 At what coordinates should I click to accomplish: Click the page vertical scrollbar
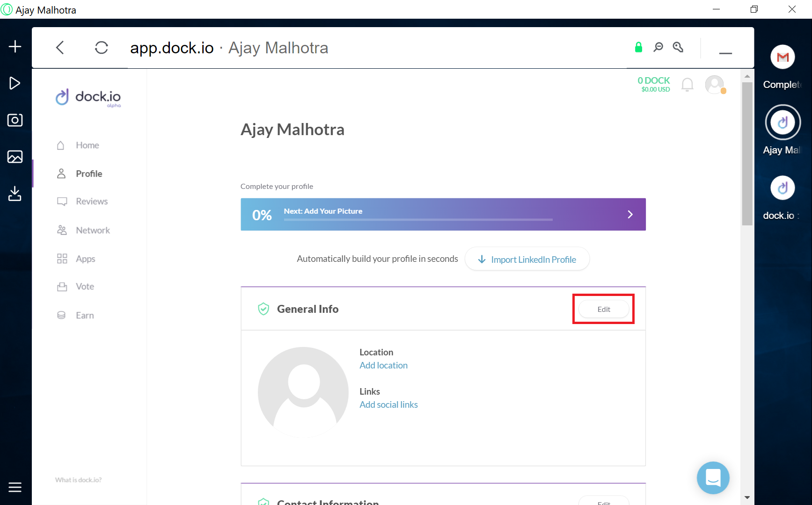747,154
